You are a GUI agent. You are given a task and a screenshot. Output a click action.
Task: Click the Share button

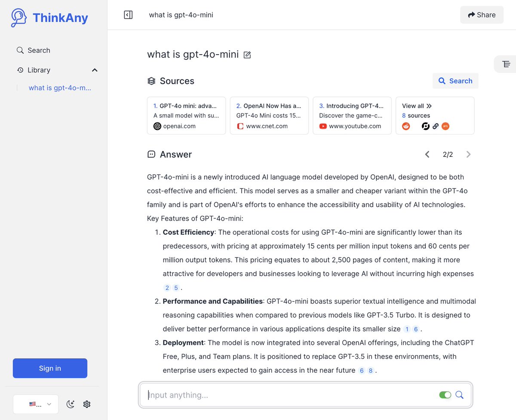pyautogui.click(x=482, y=15)
